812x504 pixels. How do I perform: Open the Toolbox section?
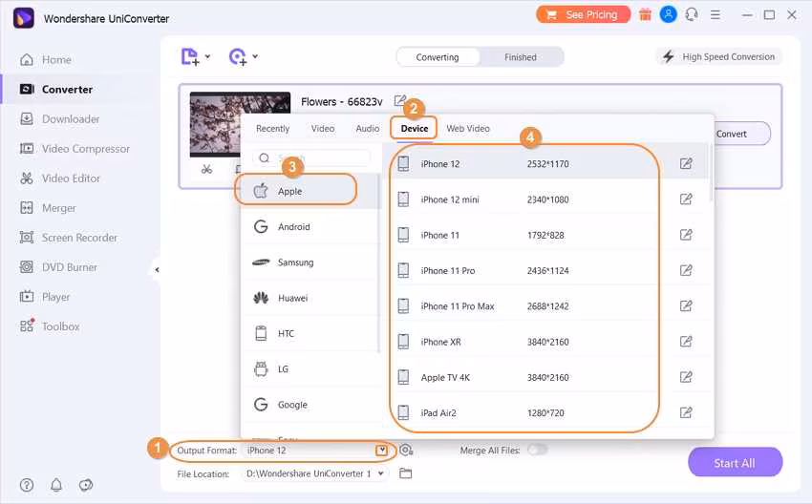pyautogui.click(x=49, y=326)
